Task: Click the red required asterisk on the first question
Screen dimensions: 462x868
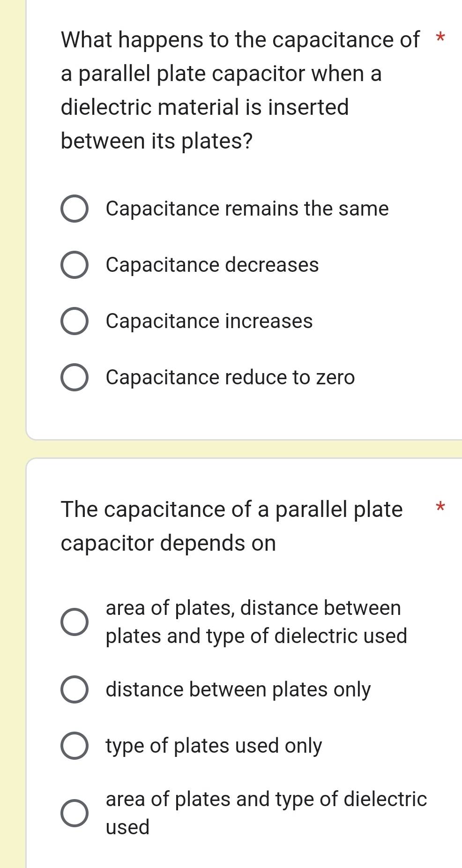Action: (x=440, y=37)
